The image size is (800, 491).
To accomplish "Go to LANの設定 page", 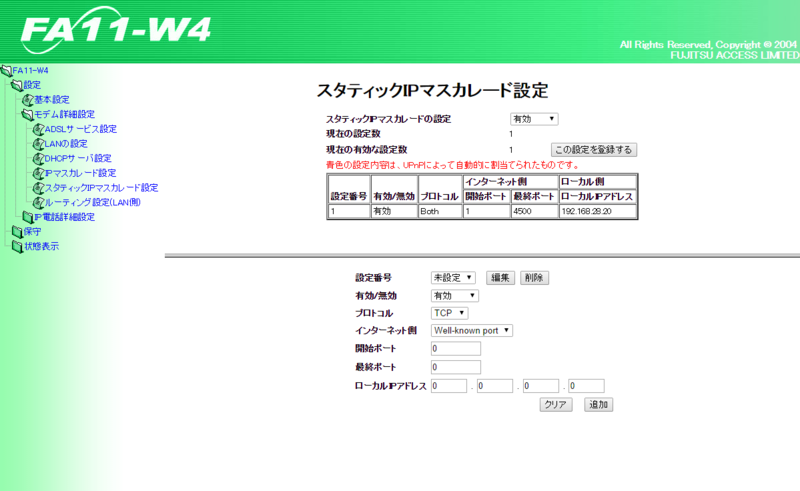I will 66,144.
